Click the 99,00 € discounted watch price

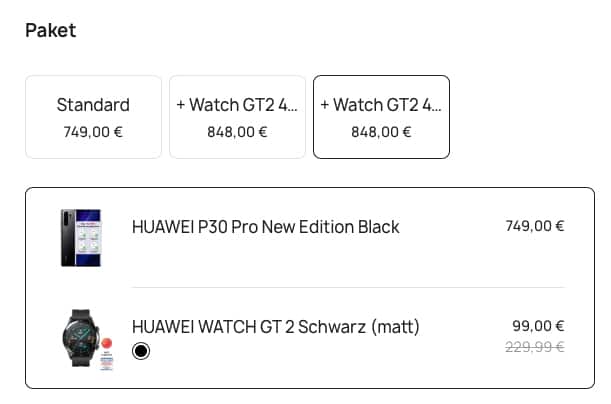click(538, 326)
